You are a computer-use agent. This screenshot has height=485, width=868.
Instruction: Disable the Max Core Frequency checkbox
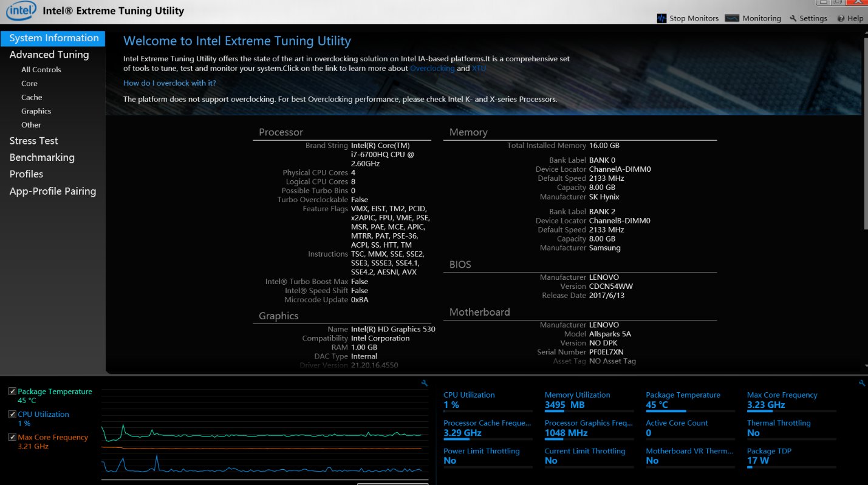12,437
